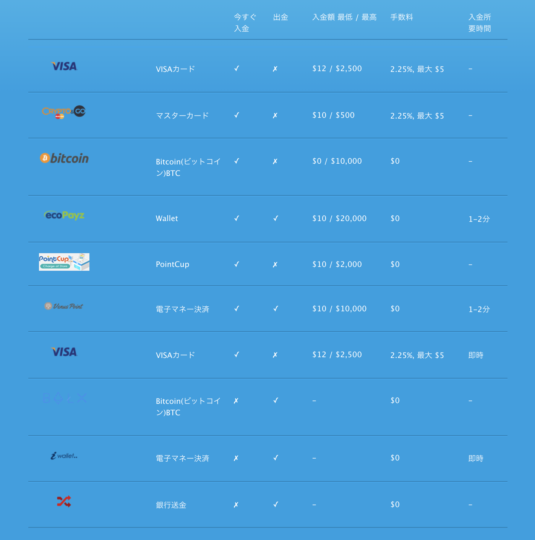Click the 銀行送金 row's deposit cross mark

[236, 505]
